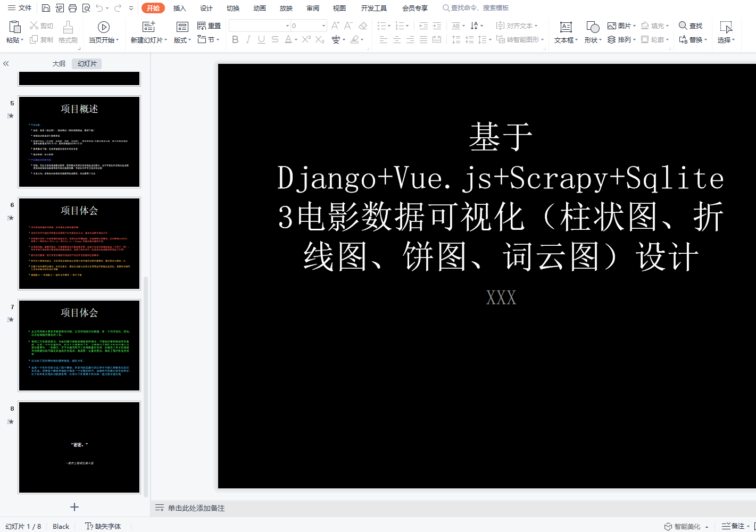
Task: Toggle Underline formatting
Action: click(261, 39)
